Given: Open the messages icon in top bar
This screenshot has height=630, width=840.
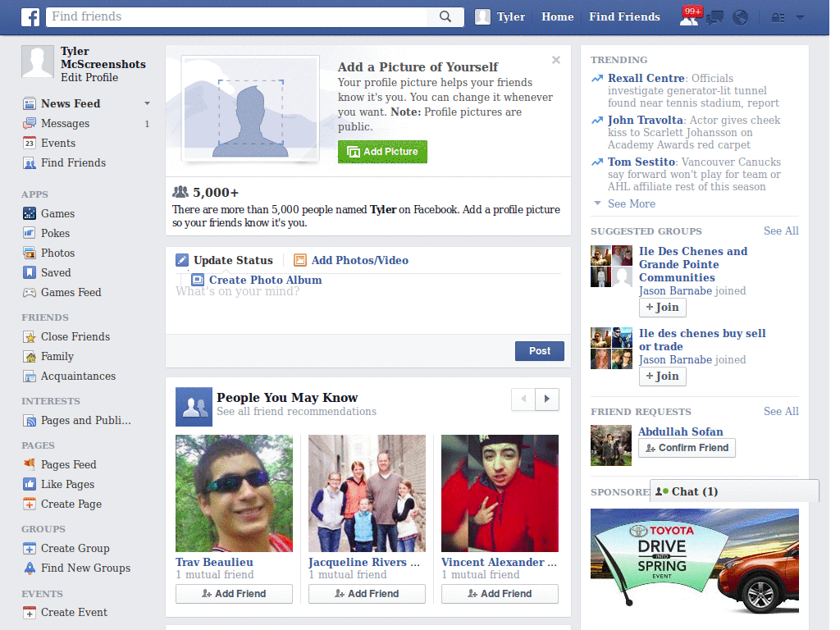Looking at the screenshot, I should [x=714, y=18].
